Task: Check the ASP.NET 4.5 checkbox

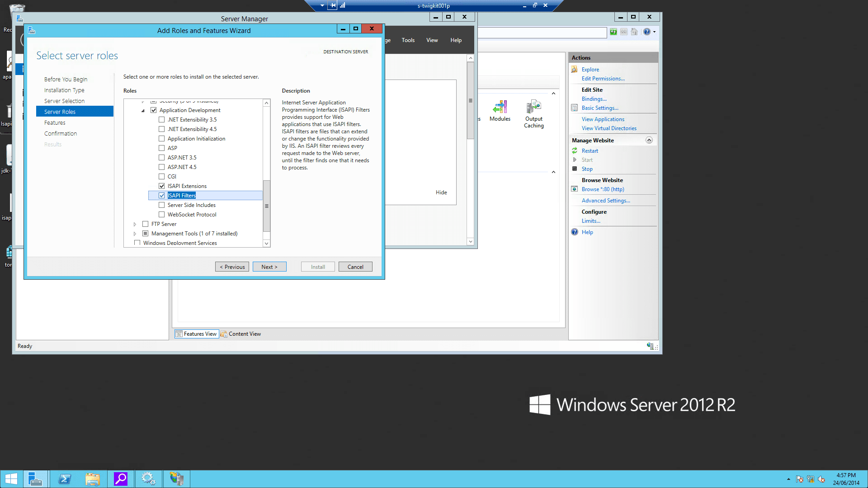Action: [161, 167]
